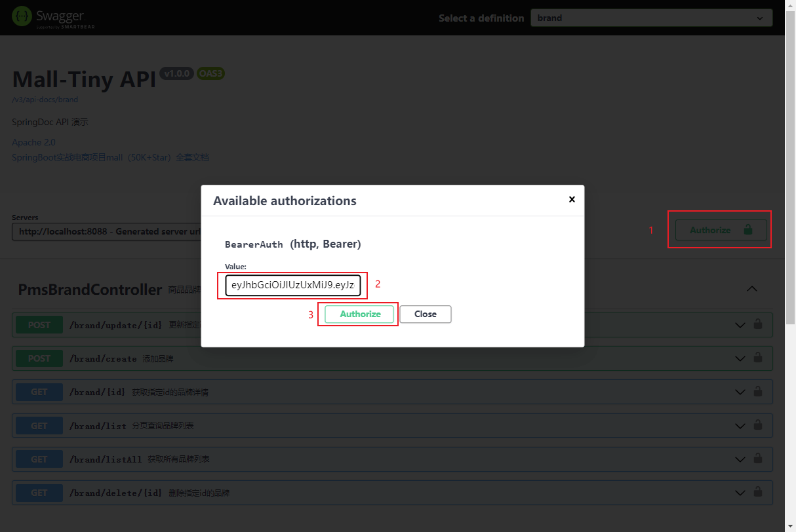The width and height of the screenshot is (796, 532).
Task: Open the /v3/api-docs/brand link
Action: (45, 99)
